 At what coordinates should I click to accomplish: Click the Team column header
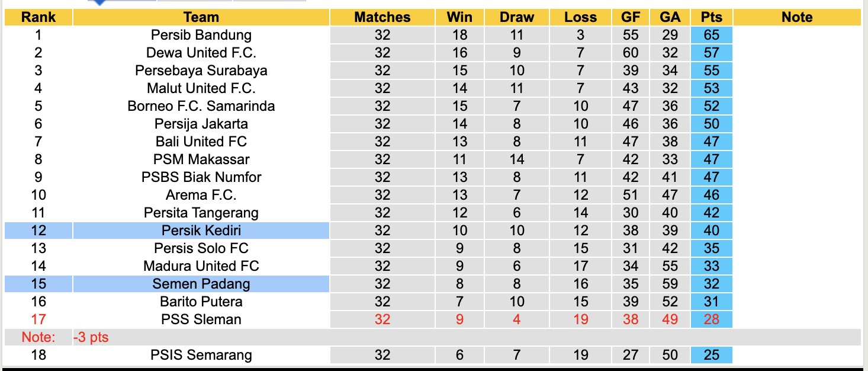tap(201, 17)
